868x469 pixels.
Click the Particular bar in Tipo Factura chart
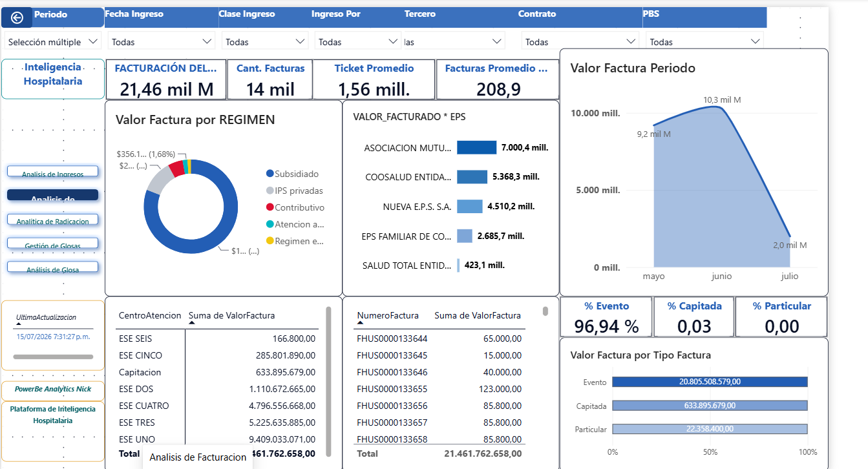click(x=710, y=429)
